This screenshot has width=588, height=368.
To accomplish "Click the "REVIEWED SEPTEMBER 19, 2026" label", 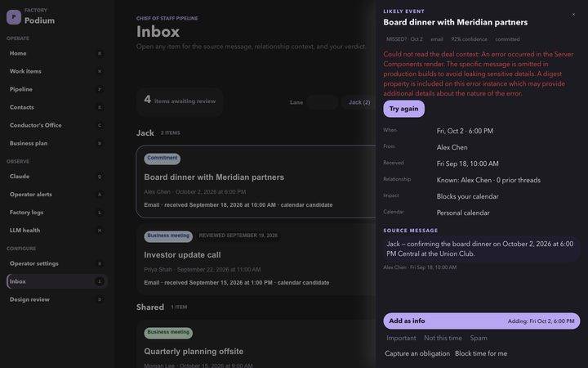I will point(238,236).
